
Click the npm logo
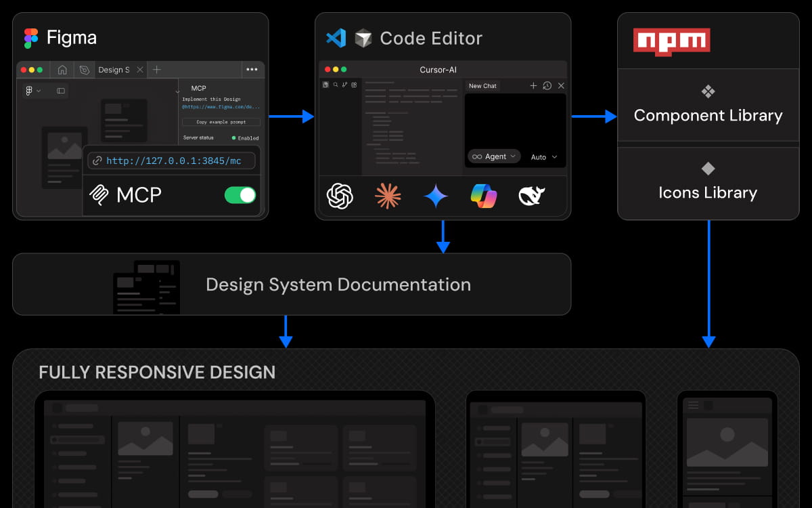pyautogui.click(x=671, y=41)
